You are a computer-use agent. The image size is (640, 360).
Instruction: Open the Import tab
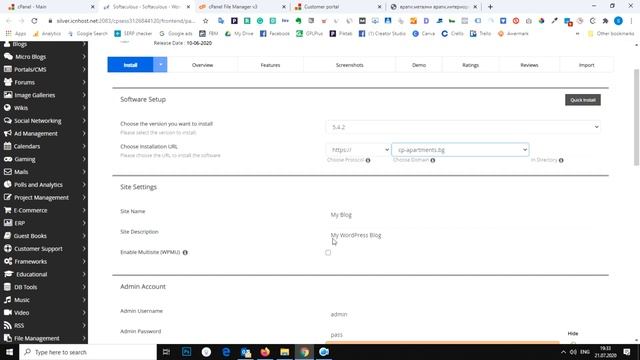pos(586,65)
